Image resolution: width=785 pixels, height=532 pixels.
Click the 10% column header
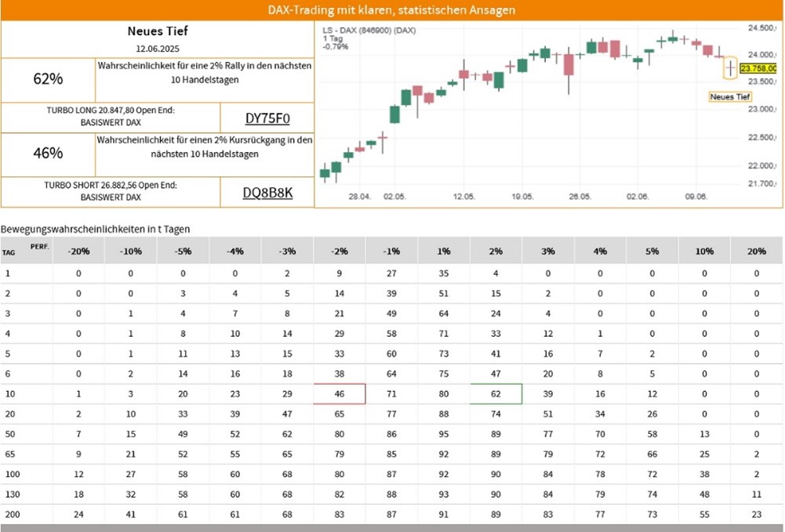coord(704,252)
